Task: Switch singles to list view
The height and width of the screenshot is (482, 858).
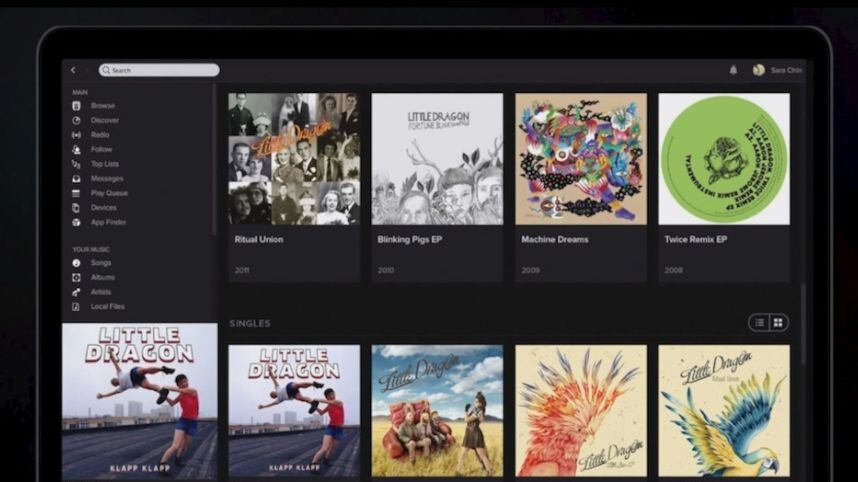Action: [x=760, y=322]
